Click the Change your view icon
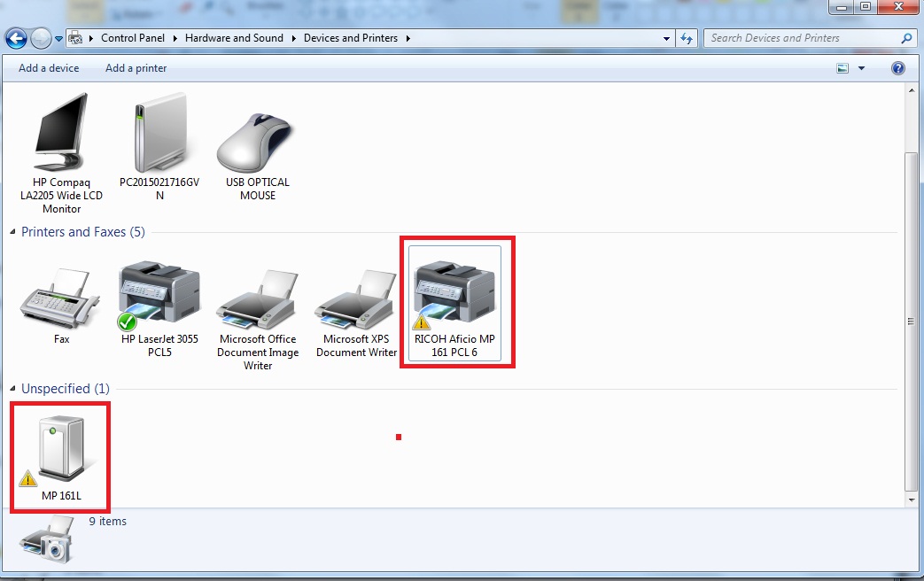The width and height of the screenshot is (924, 581). click(842, 68)
